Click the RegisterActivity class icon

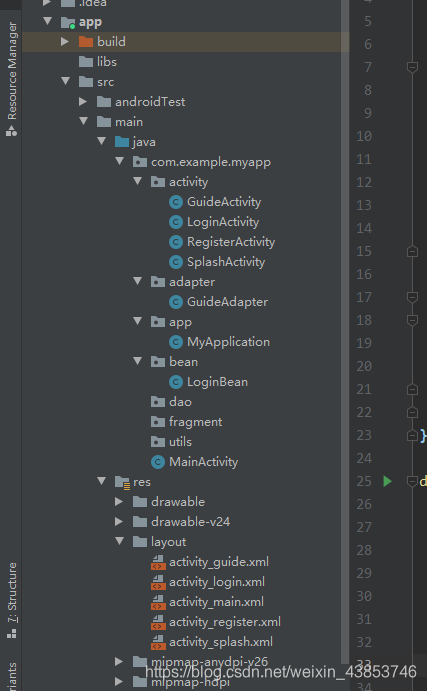click(176, 242)
